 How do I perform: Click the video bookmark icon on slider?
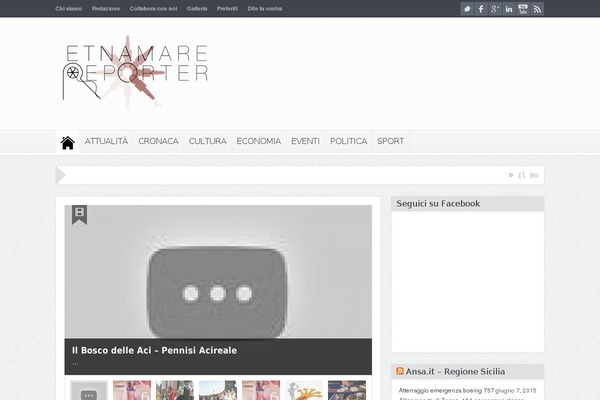coord(79,214)
